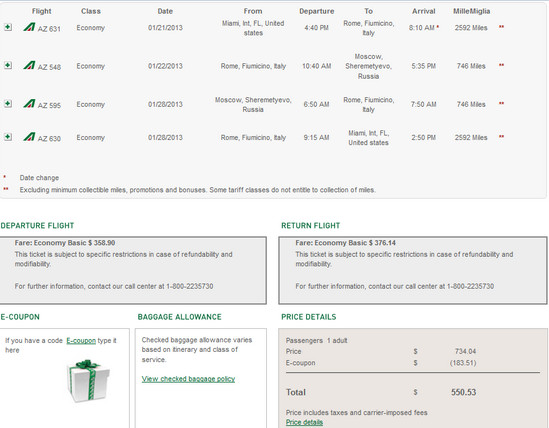Click the E-coupon discount (183.51)
The width and height of the screenshot is (549, 428).
[x=463, y=363]
